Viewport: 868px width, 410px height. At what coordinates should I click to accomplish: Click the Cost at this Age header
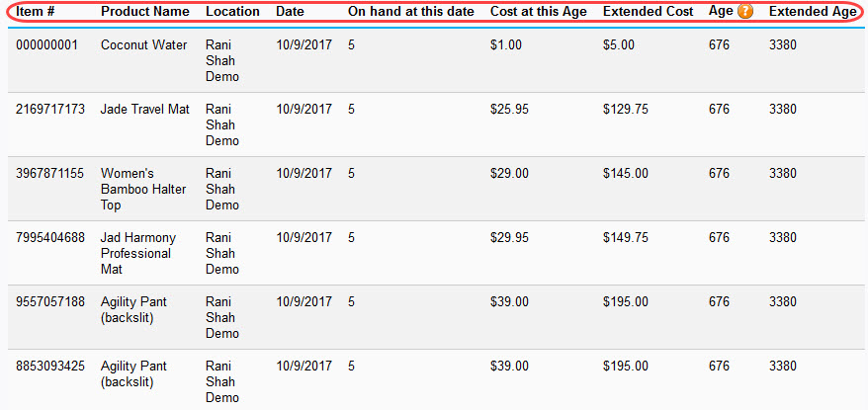point(538,12)
